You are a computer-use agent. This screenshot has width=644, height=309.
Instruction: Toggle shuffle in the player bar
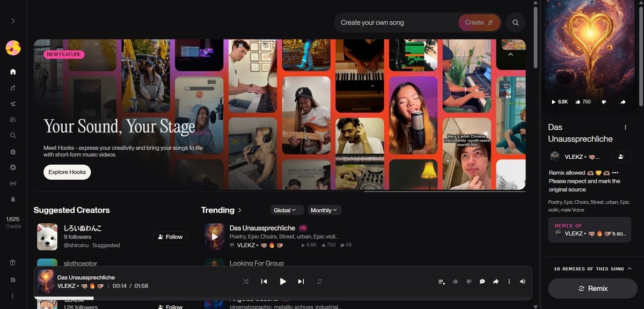click(246, 282)
